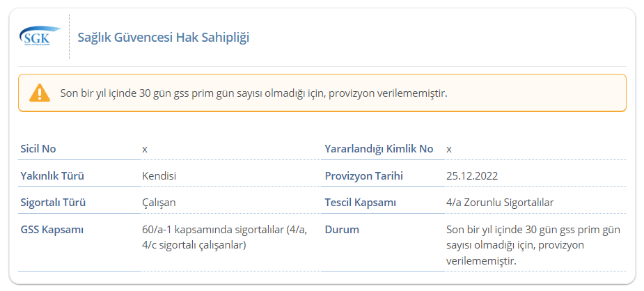644x291 pixels.
Task: Click the Tescil Kapsamı label
Action: tap(360, 203)
